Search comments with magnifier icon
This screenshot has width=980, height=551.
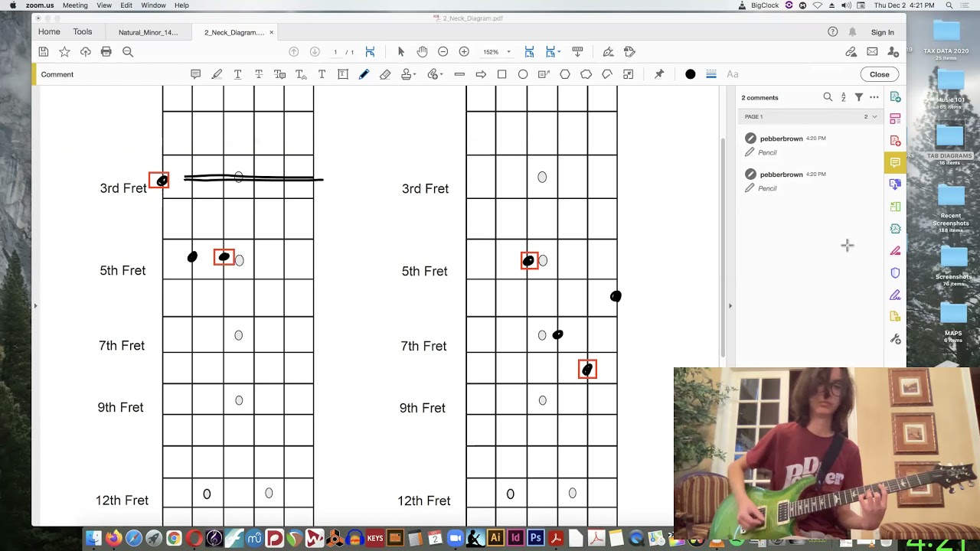coord(828,97)
